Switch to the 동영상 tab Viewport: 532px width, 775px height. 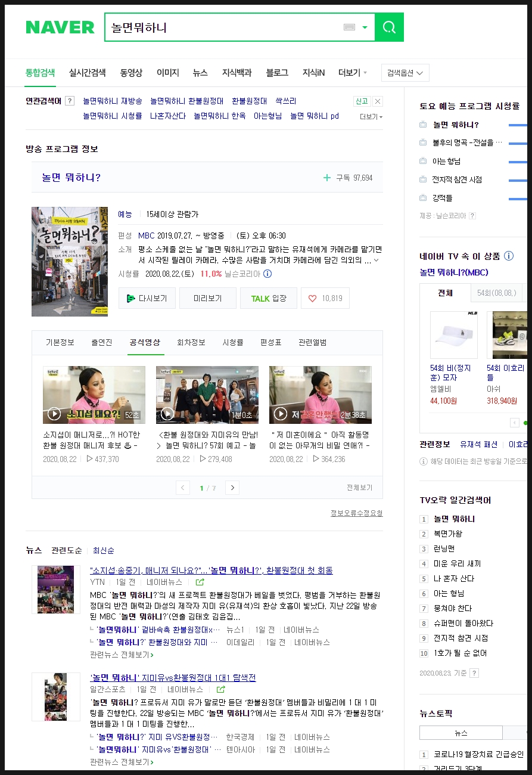[x=131, y=73]
